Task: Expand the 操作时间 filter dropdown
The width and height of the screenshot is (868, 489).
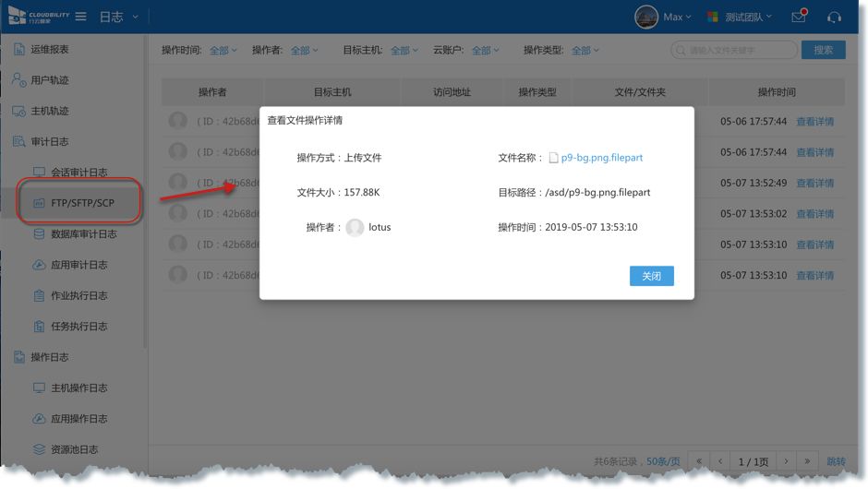Action: pyautogui.click(x=223, y=51)
